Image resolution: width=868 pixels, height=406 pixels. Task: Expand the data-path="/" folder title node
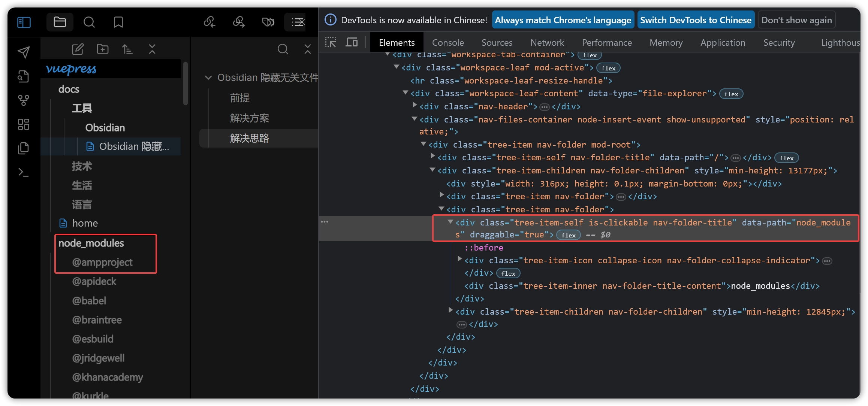(433, 156)
